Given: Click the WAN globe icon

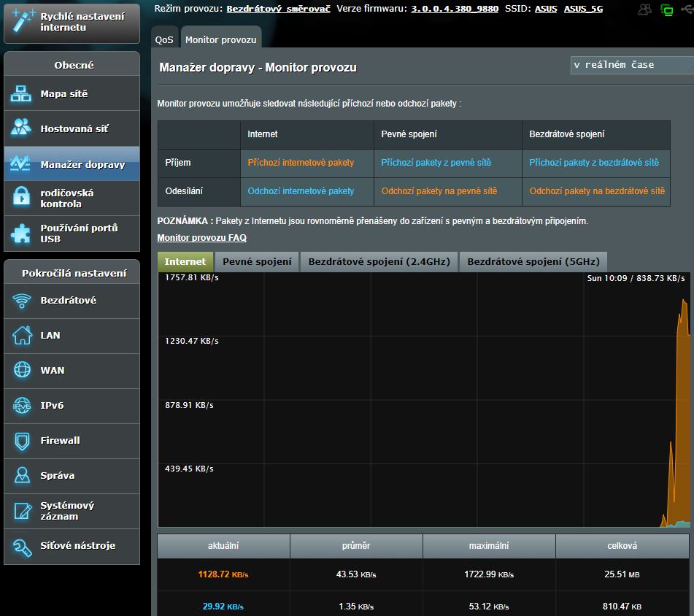Looking at the screenshot, I should click(22, 370).
